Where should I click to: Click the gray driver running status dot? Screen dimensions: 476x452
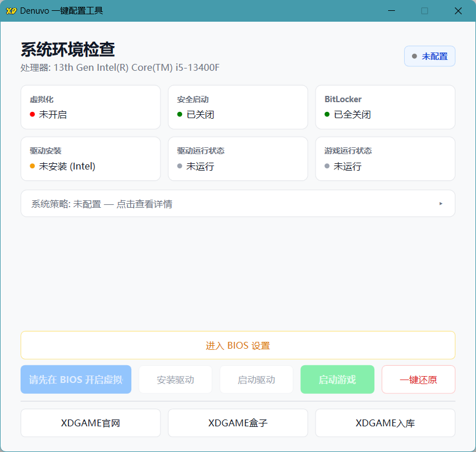pyautogui.click(x=180, y=166)
